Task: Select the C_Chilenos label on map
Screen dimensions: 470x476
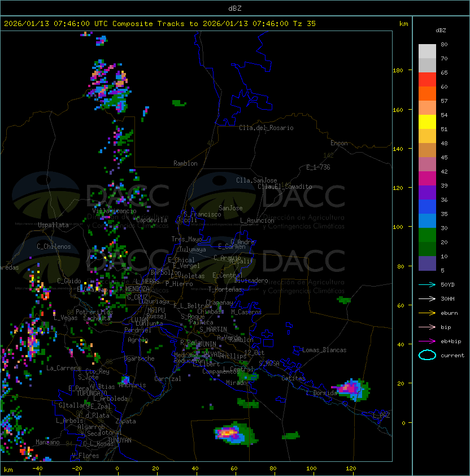Action: 54,246
